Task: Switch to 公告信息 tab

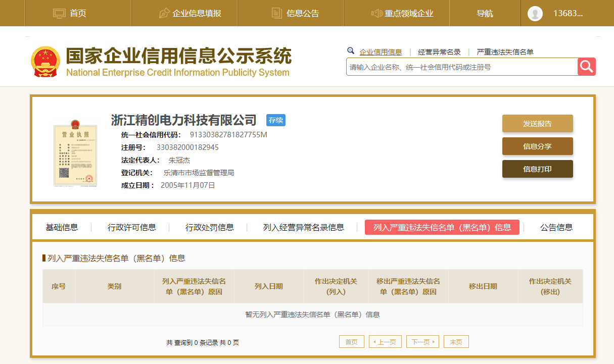Action: (x=556, y=227)
